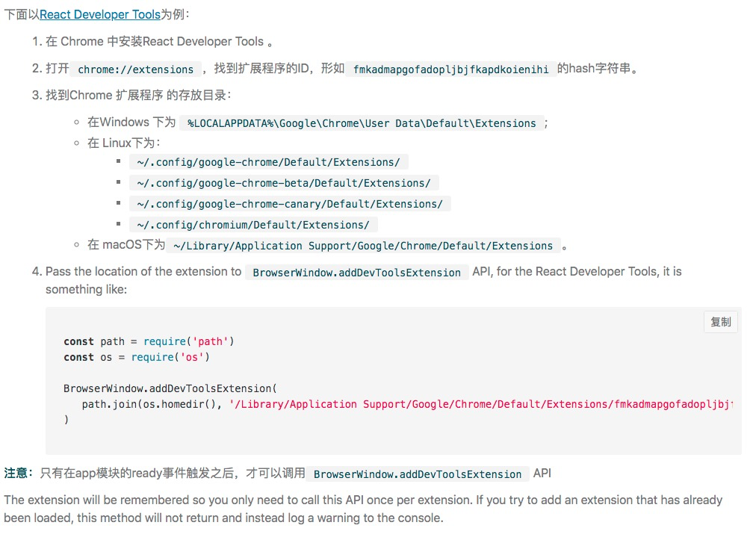Click the google-chrome/Default/Extensions path

[x=268, y=163]
